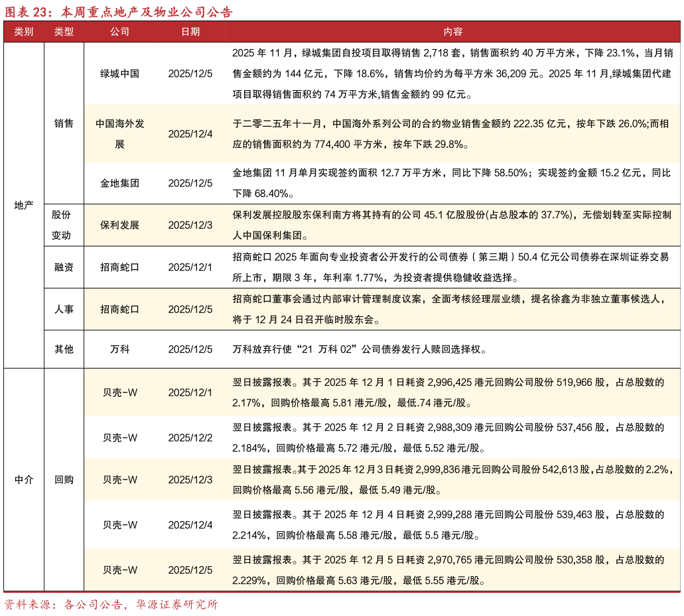Click buyback text with 542,613 股
The width and height of the screenshot is (684, 616).
452,479
